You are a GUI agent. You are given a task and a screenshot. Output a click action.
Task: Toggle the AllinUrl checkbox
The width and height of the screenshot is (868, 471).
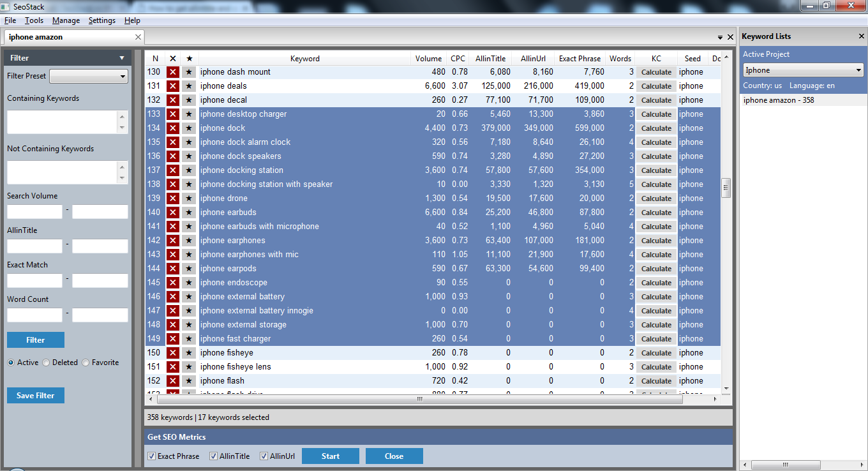point(264,456)
